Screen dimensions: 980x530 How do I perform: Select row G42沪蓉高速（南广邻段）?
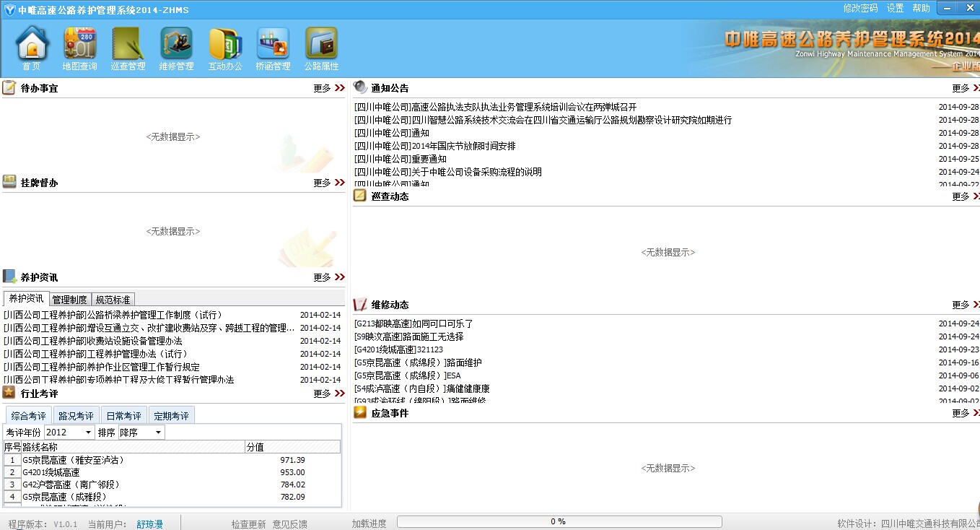tap(172, 485)
